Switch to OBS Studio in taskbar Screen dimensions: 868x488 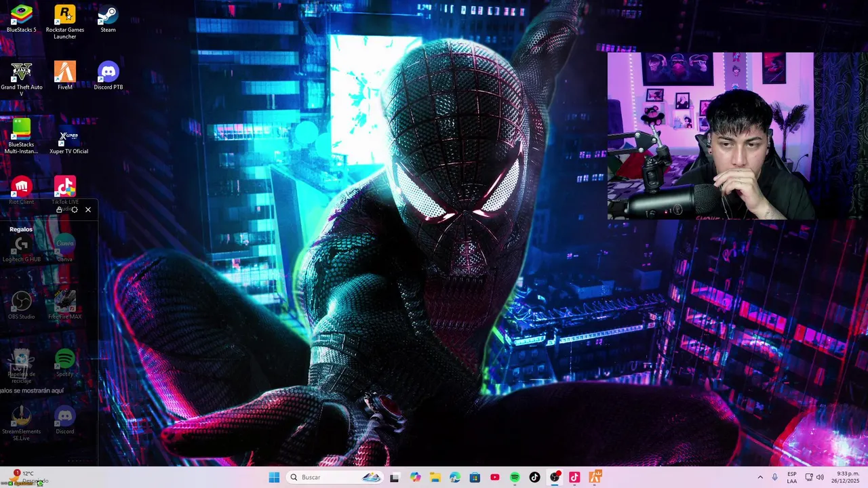click(555, 477)
